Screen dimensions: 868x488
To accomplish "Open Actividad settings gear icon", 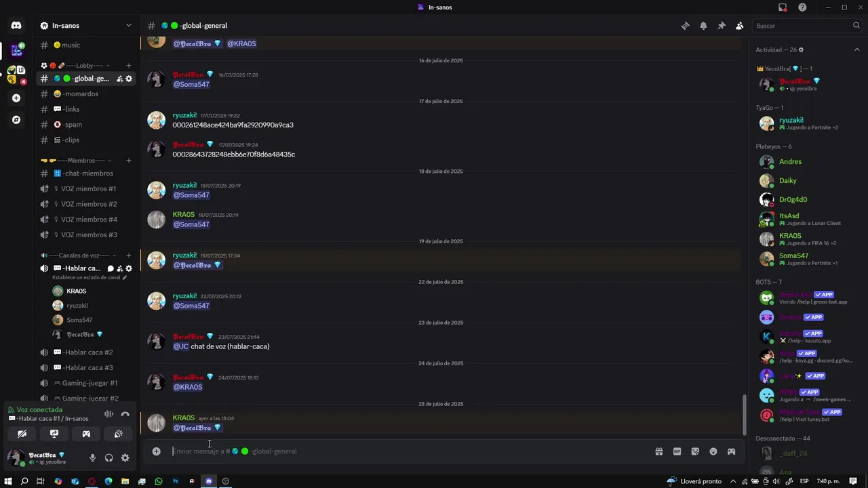I will [801, 49].
